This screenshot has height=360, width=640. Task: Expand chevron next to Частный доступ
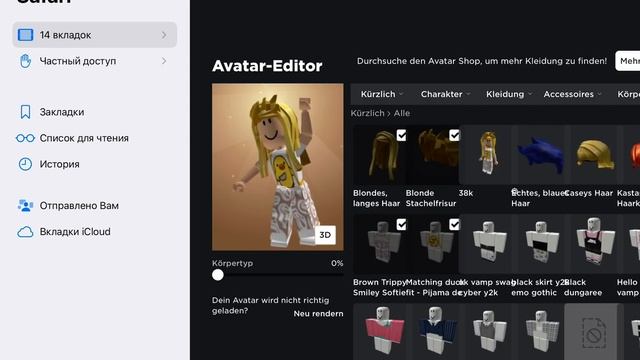[164, 61]
